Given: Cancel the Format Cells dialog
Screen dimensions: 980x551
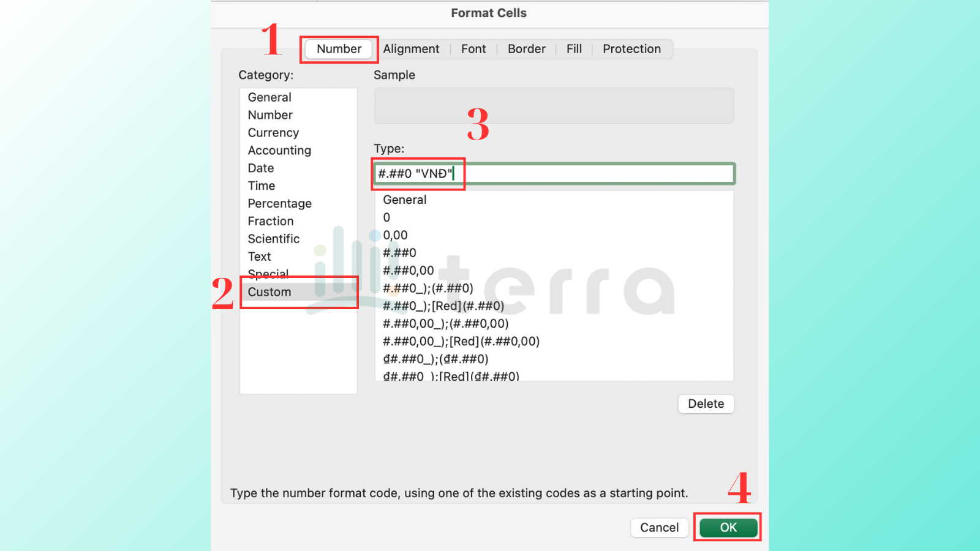Looking at the screenshot, I should point(659,528).
